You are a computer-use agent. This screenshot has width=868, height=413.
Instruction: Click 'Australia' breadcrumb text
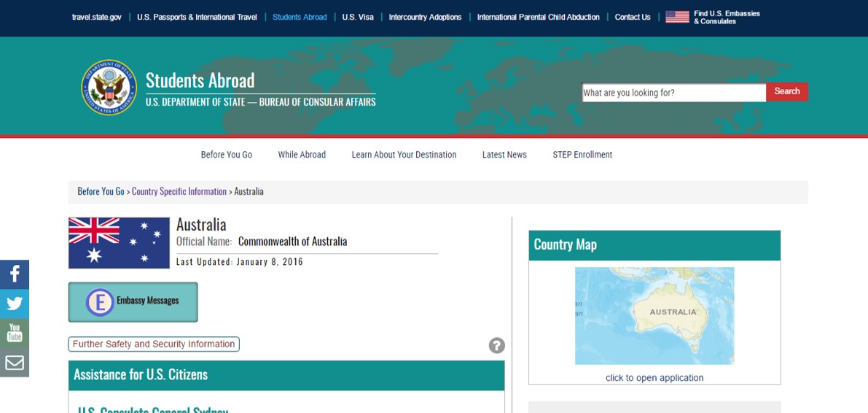pos(249,192)
